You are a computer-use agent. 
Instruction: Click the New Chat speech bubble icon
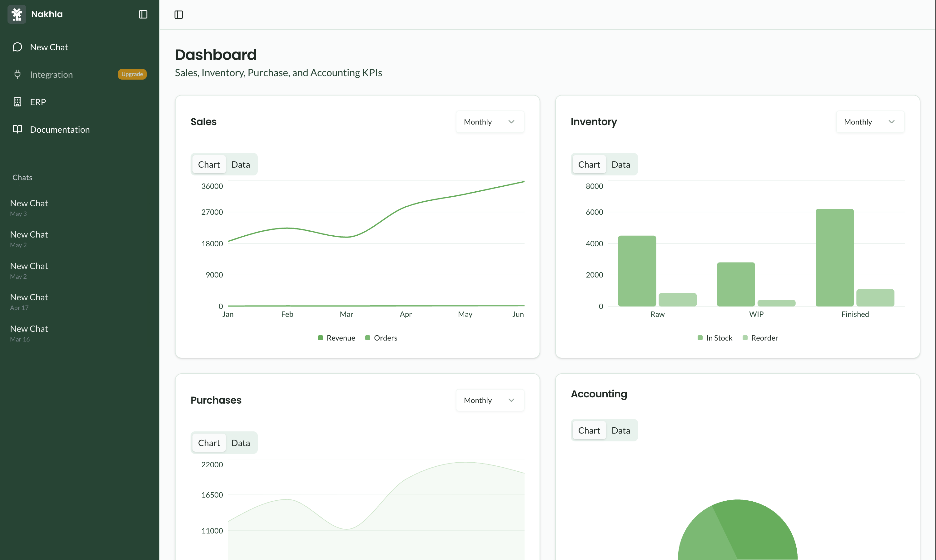17,47
